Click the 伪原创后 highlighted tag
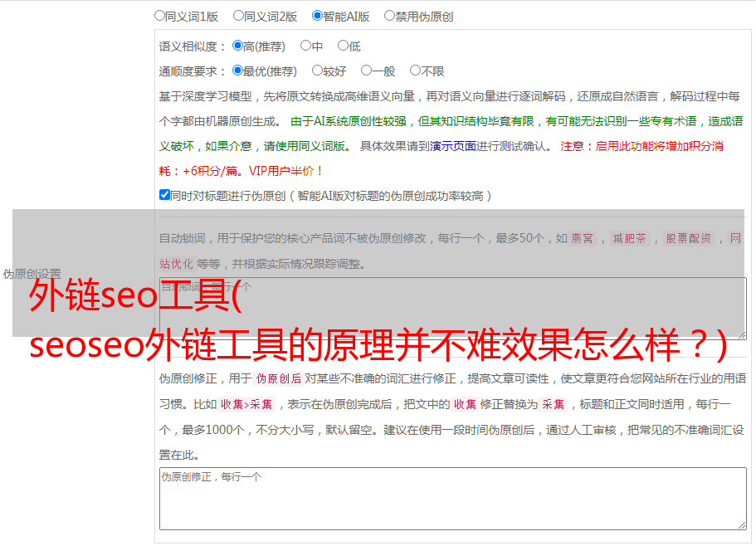 pos(279,378)
